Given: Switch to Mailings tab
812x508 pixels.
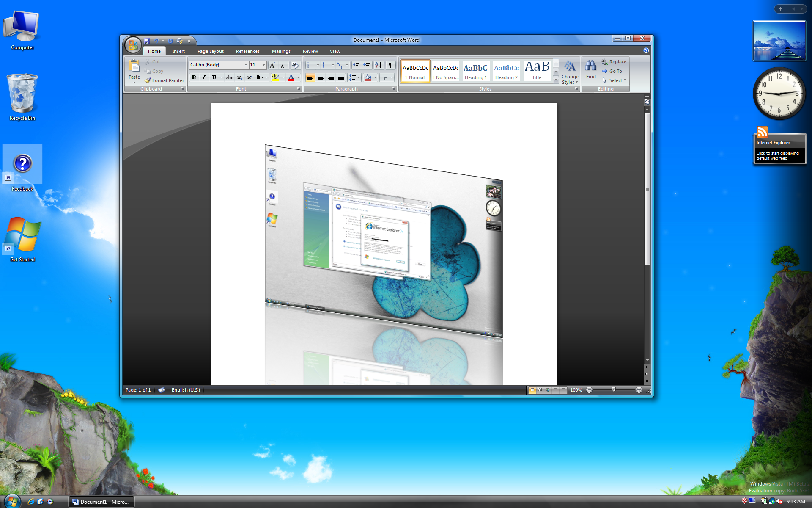Looking at the screenshot, I should 281,51.
